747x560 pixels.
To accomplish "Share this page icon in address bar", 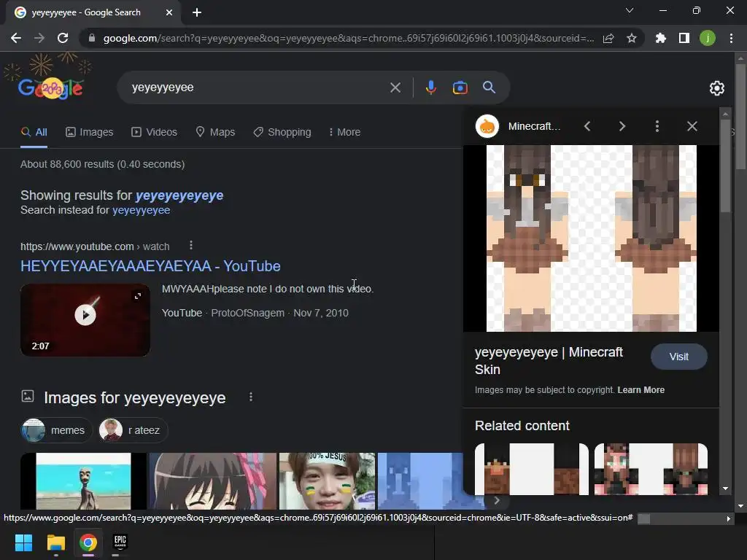I will click(x=608, y=38).
